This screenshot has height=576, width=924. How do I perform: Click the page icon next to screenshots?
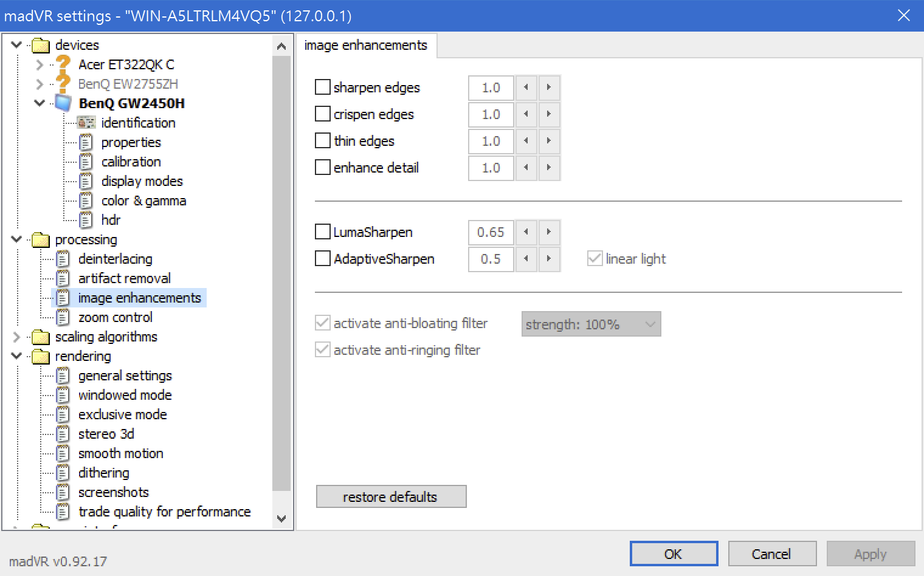click(63, 492)
